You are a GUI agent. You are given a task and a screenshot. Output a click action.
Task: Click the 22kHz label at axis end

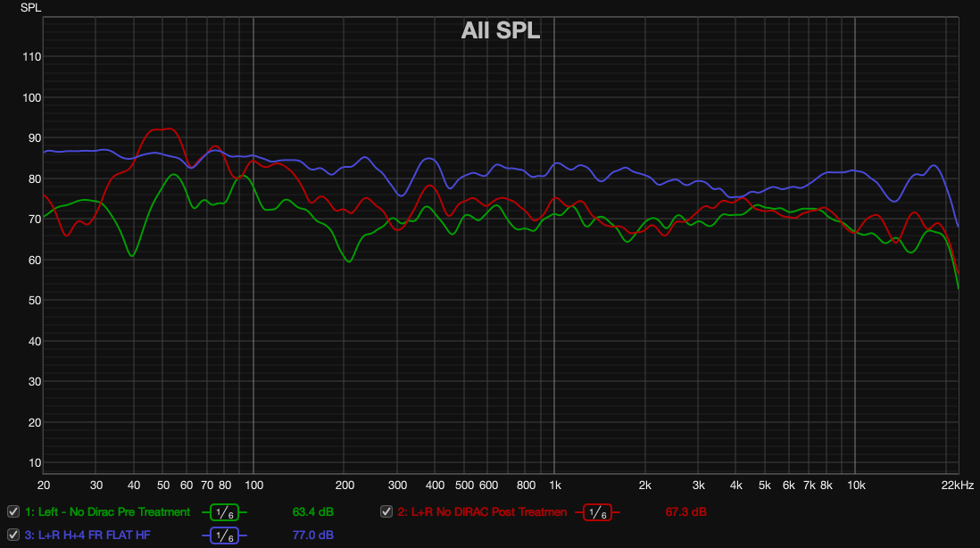point(959,486)
